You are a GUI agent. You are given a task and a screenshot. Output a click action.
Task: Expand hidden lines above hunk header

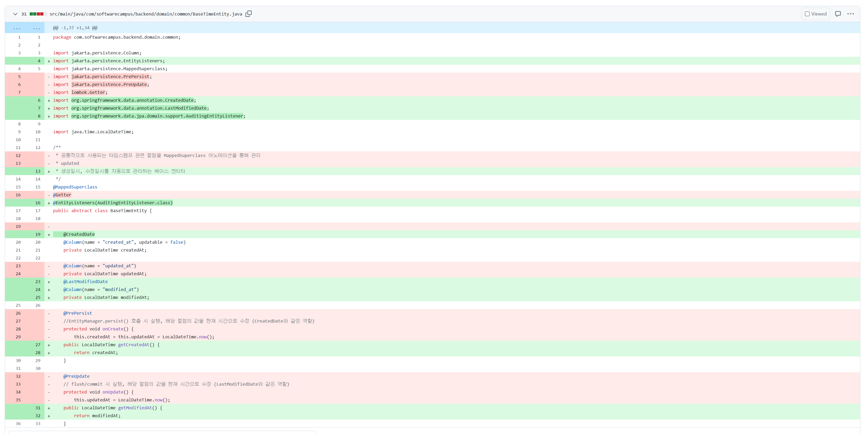point(25,28)
